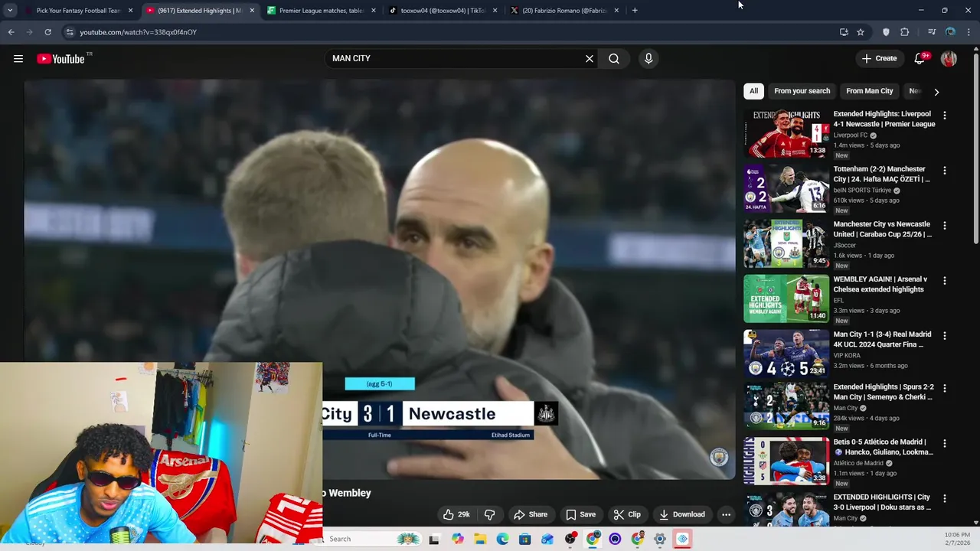View site information icon in address bar
Screen dimensions: 980x551
(x=70, y=32)
